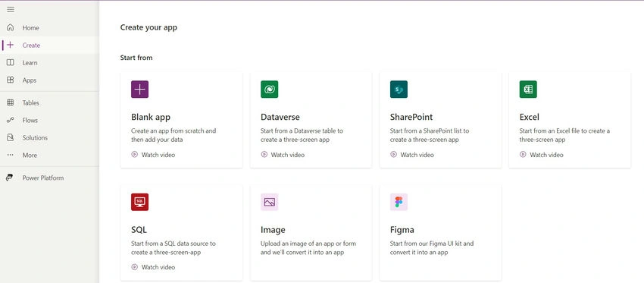644x283 pixels.
Task: Open Learn in the sidebar
Action: click(x=49, y=62)
